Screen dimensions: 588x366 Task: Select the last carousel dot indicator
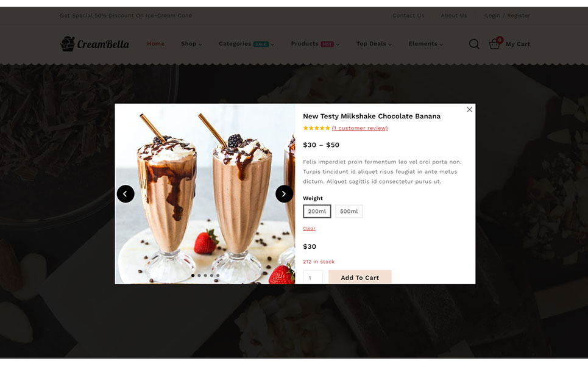coord(218,276)
